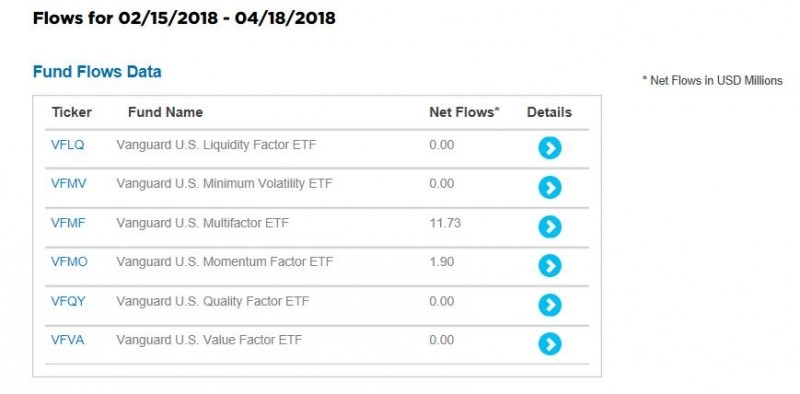Follow the VFMF ticker link

point(68,223)
